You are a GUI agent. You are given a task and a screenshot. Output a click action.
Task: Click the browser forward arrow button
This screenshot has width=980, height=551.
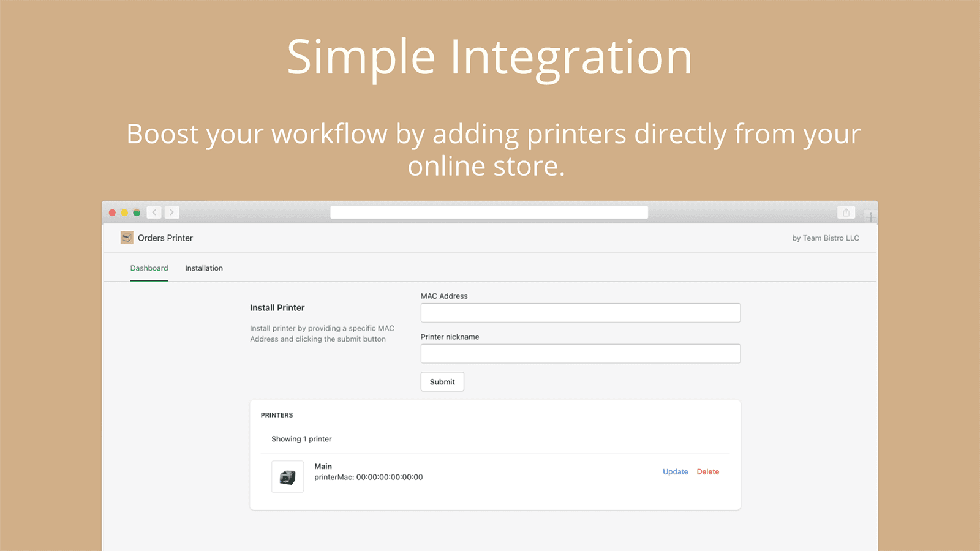171,212
